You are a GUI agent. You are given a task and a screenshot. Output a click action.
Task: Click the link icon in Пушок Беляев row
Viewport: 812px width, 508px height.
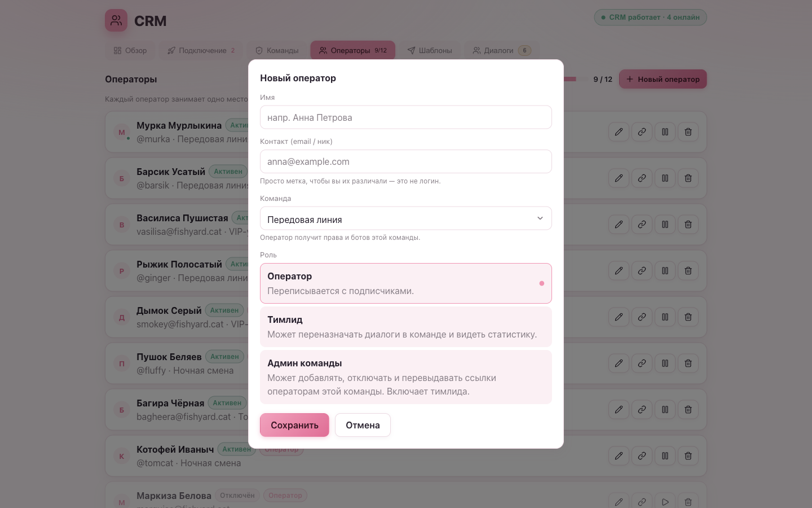point(642,364)
